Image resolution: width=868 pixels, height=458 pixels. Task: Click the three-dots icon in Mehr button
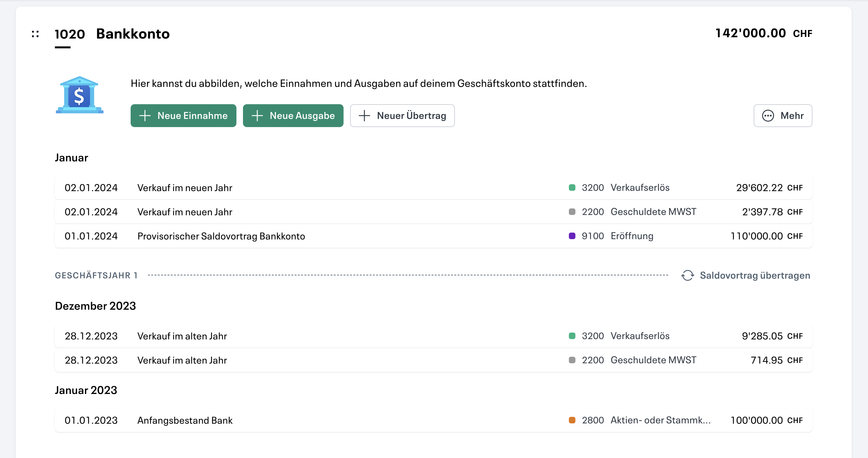pyautogui.click(x=768, y=116)
